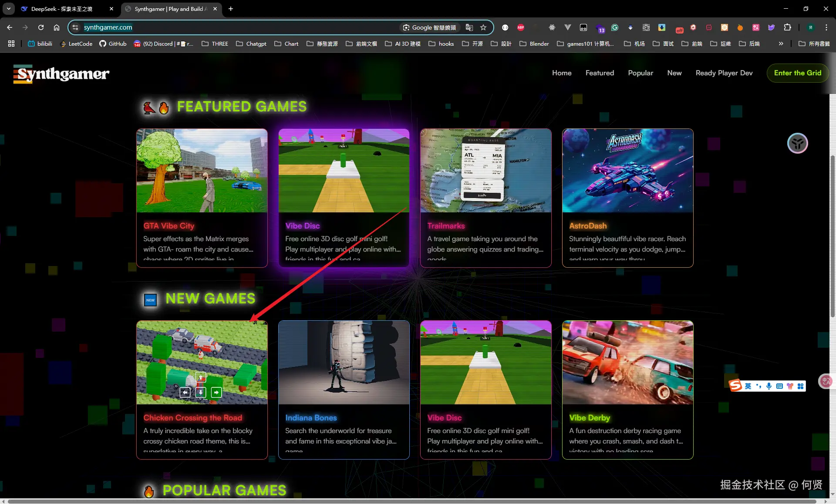836x504 pixels.
Task: Open the Chatgpt bookmarks folder
Action: coord(251,44)
